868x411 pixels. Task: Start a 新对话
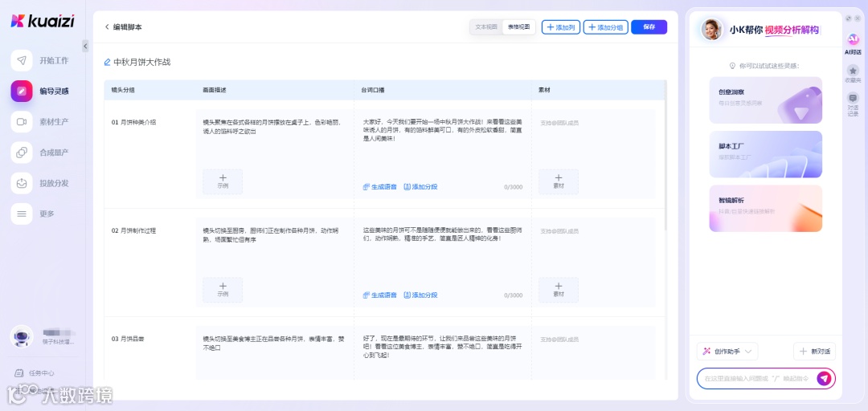(x=814, y=352)
